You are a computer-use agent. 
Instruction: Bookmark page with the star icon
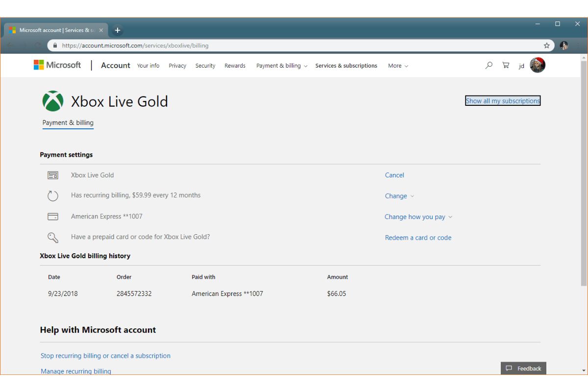[x=547, y=46]
